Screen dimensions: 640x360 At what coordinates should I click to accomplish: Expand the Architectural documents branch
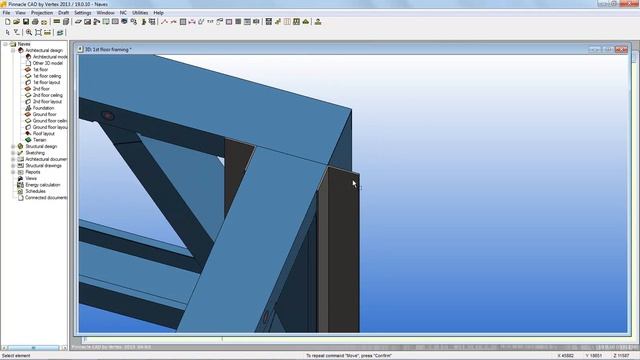click(x=13, y=159)
